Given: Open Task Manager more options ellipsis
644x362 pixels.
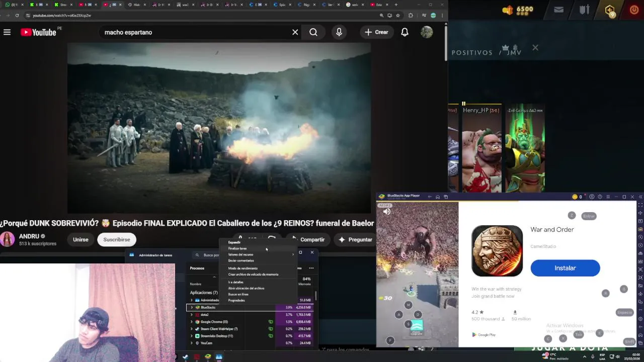Looking at the screenshot, I should (311, 268).
